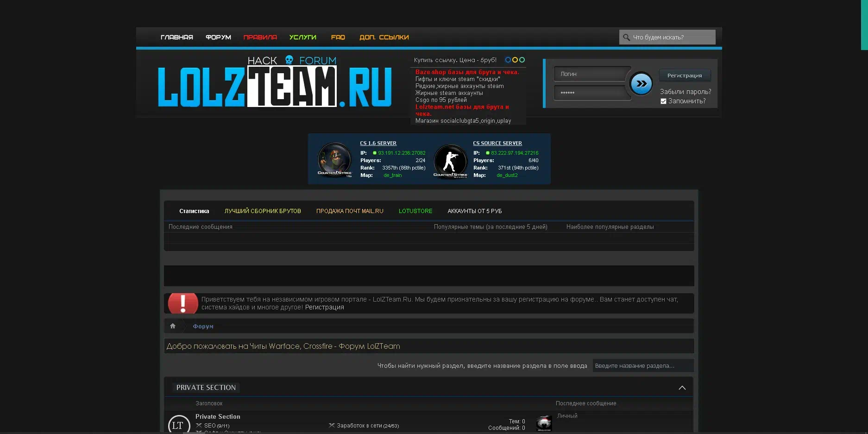The width and height of the screenshot is (868, 434).
Task: Open ДОП. ССЫЛКИ menu item
Action: click(384, 37)
